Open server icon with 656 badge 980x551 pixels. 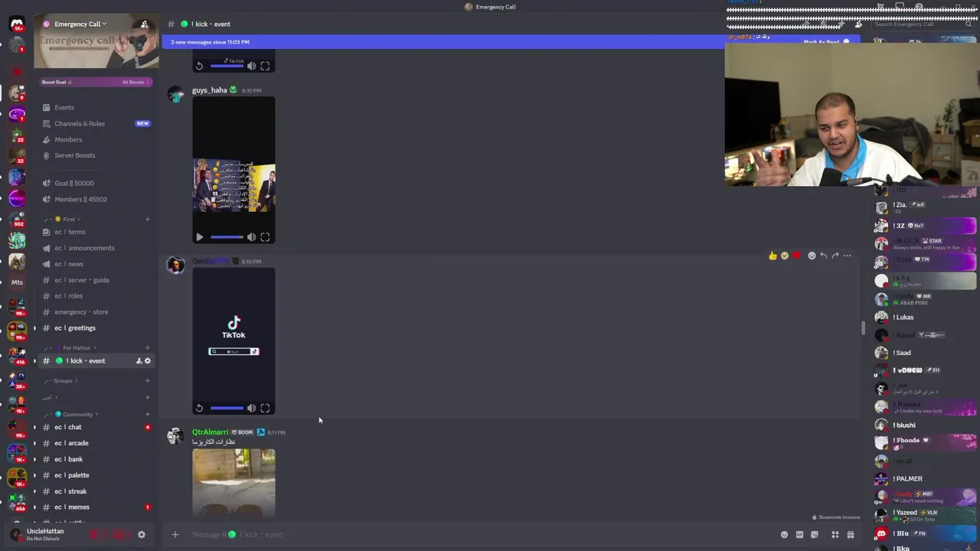17,501
